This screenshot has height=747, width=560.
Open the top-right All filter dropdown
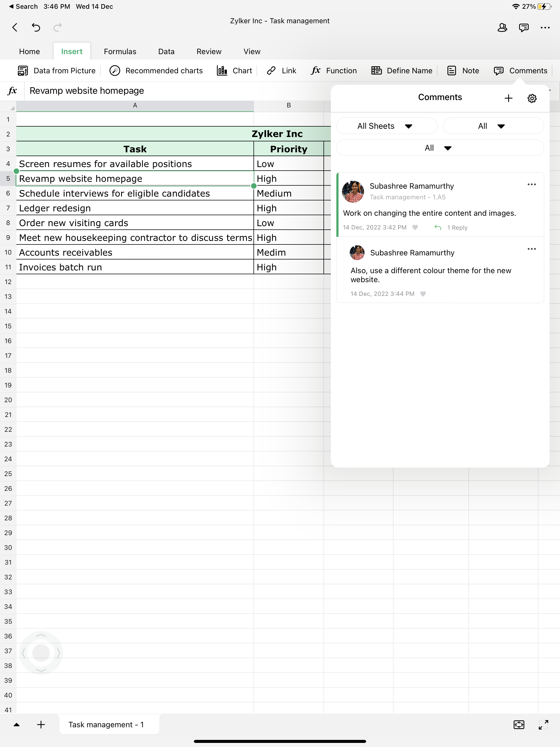coord(493,126)
